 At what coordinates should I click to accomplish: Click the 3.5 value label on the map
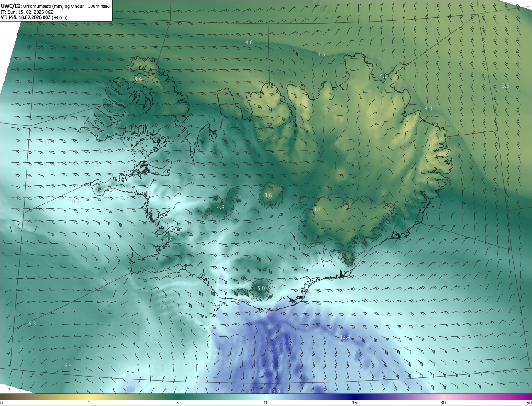505,86
